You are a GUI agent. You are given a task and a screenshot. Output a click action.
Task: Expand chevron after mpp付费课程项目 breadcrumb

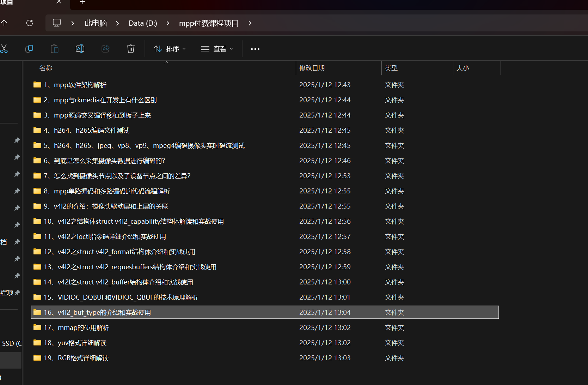pos(250,23)
